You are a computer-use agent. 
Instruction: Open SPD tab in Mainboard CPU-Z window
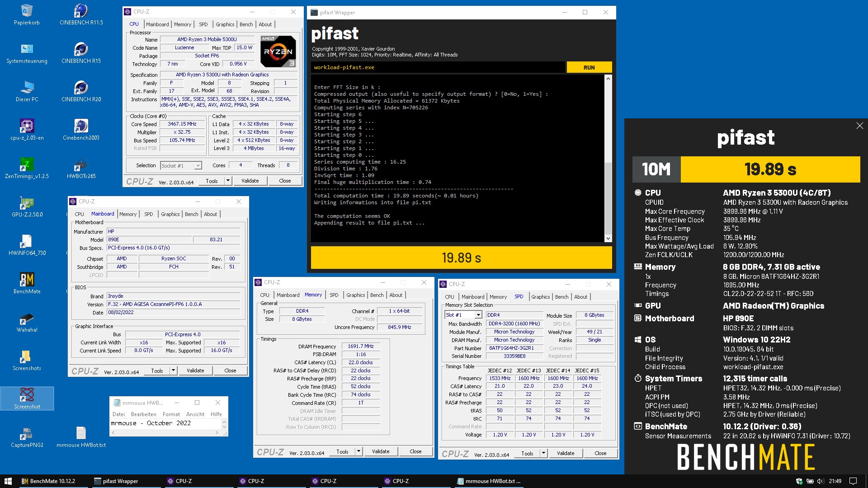tap(149, 214)
